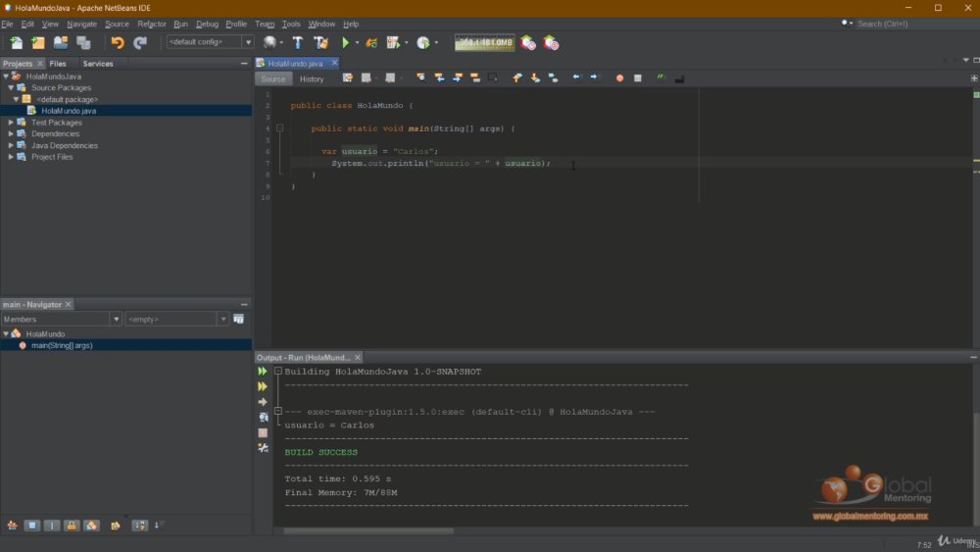Toggle the Source view button
Image resolution: width=980 pixels, height=552 pixels.
(x=273, y=78)
